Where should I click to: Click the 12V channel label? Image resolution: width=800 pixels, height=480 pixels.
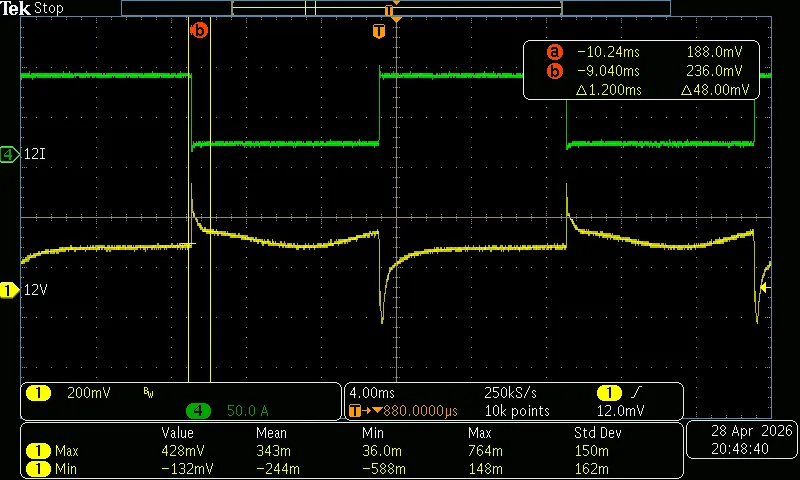coord(36,290)
